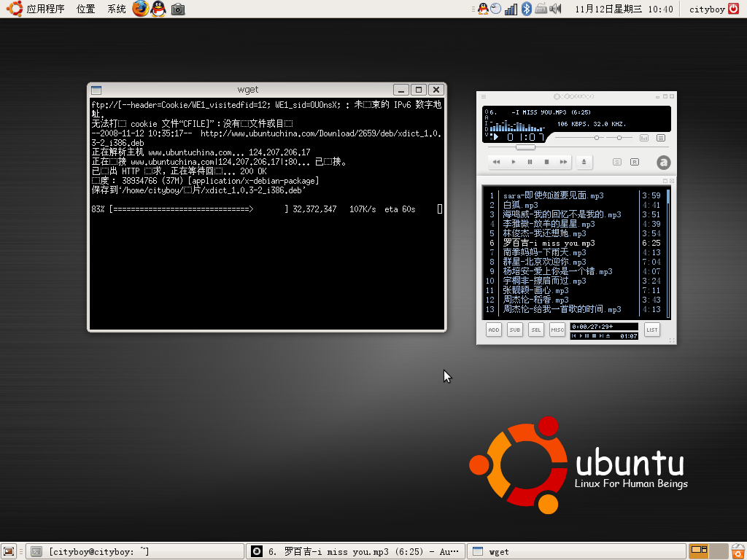Image resolution: width=747 pixels, height=560 pixels.
Task: Click the Bluetooth tray icon
Action: click(x=527, y=9)
